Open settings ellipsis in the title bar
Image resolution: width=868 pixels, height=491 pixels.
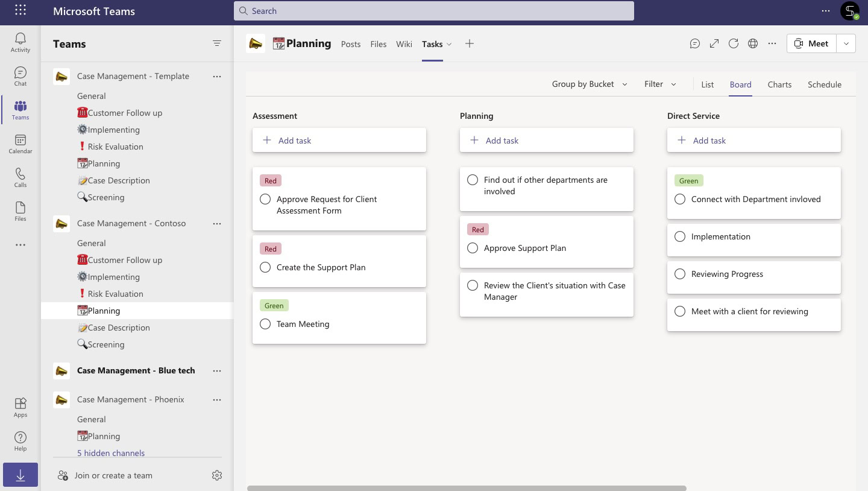click(x=826, y=11)
